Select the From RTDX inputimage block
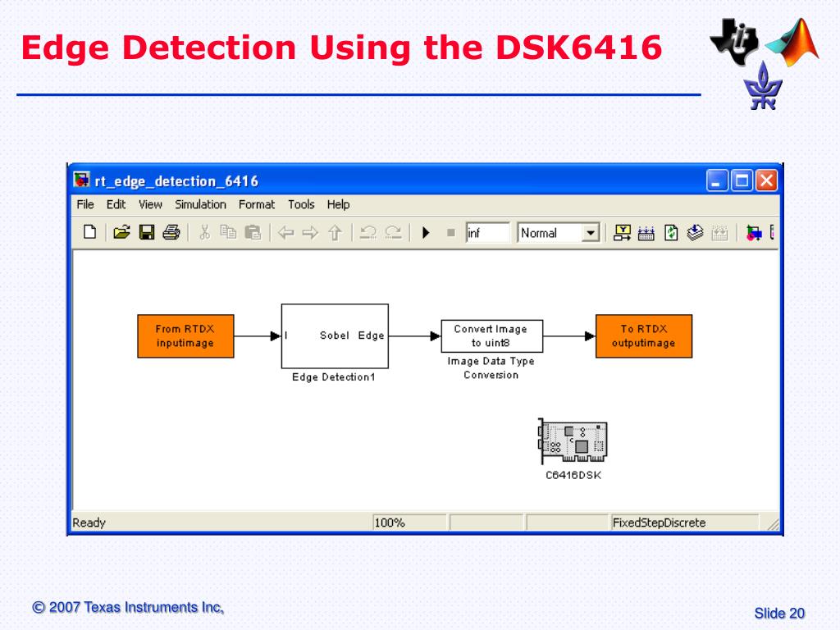 (186, 336)
